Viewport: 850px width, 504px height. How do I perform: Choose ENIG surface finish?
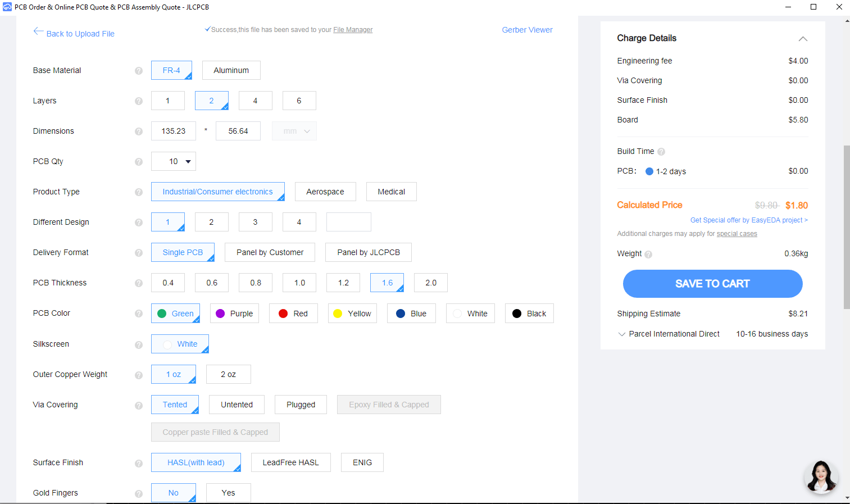click(362, 462)
